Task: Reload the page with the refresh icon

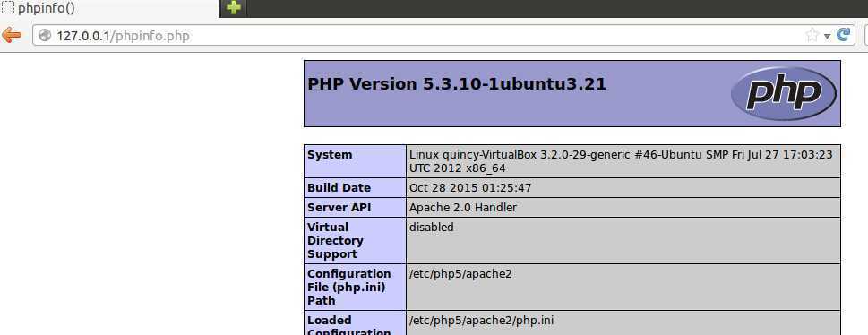Action: 843,36
